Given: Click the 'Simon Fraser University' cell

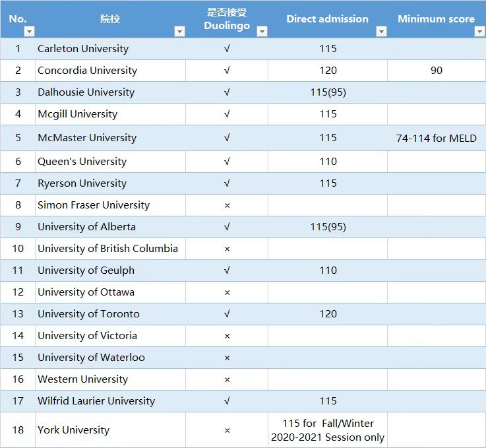Looking at the screenshot, I should coord(110,205).
